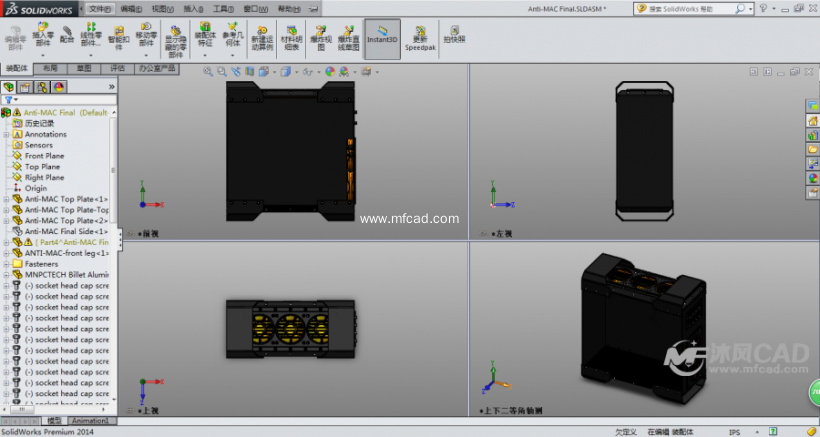Select MNPCTECH Billet Alumin component
This screenshot has width=820, height=437.
(66, 274)
